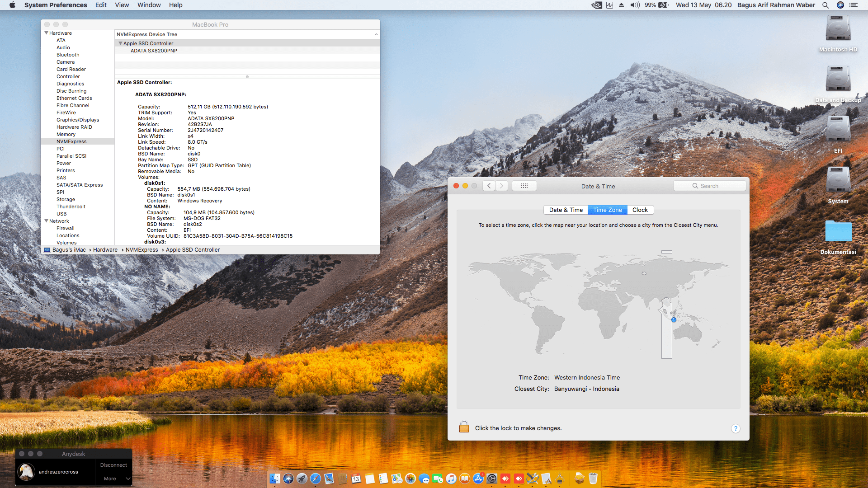Open Photos app in the dock
The height and width of the screenshot is (488, 868).
410,479
